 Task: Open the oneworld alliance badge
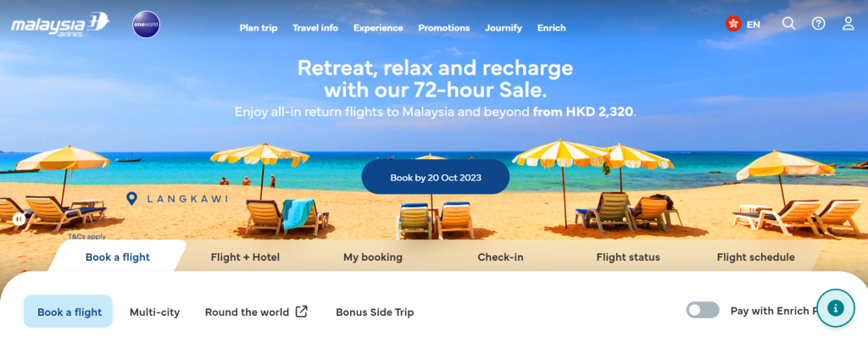pyautogui.click(x=146, y=25)
